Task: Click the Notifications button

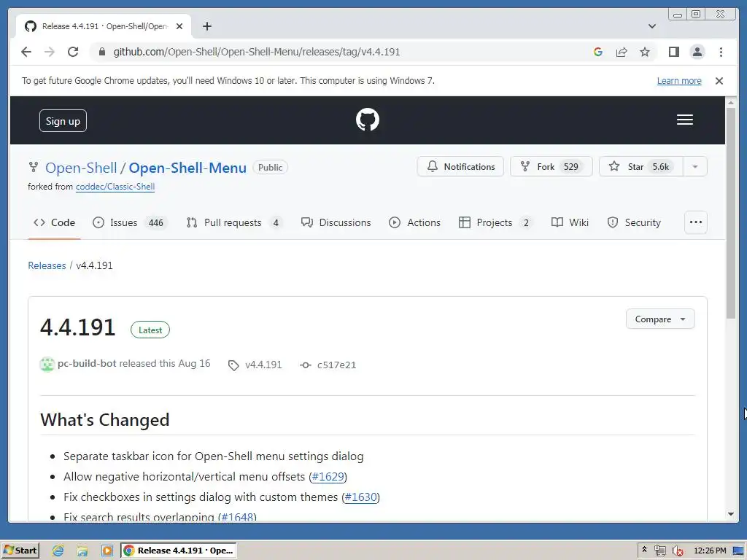Action: click(460, 167)
